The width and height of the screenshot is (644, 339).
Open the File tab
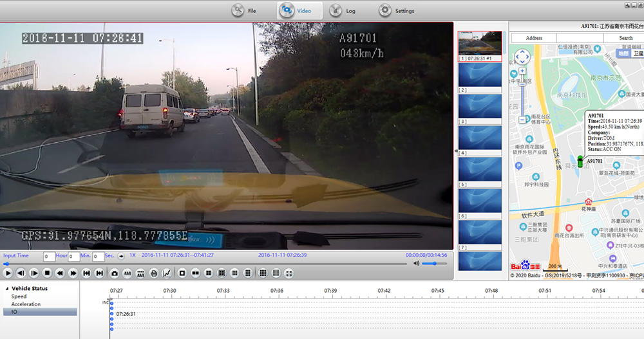tap(244, 11)
